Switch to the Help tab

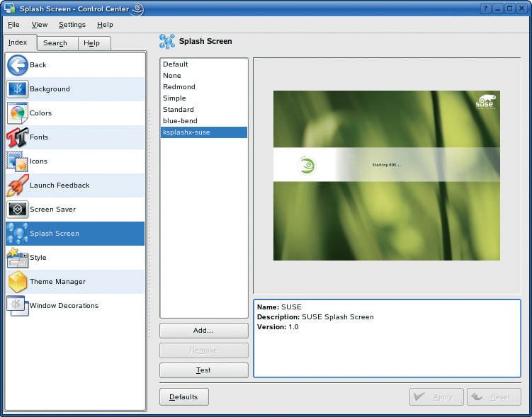[94, 43]
